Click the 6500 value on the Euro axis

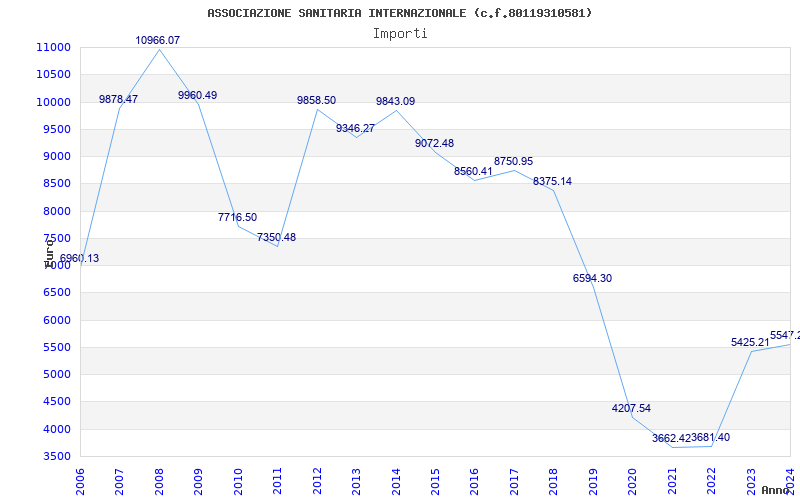pyautogui.click(x=57, y=293)
